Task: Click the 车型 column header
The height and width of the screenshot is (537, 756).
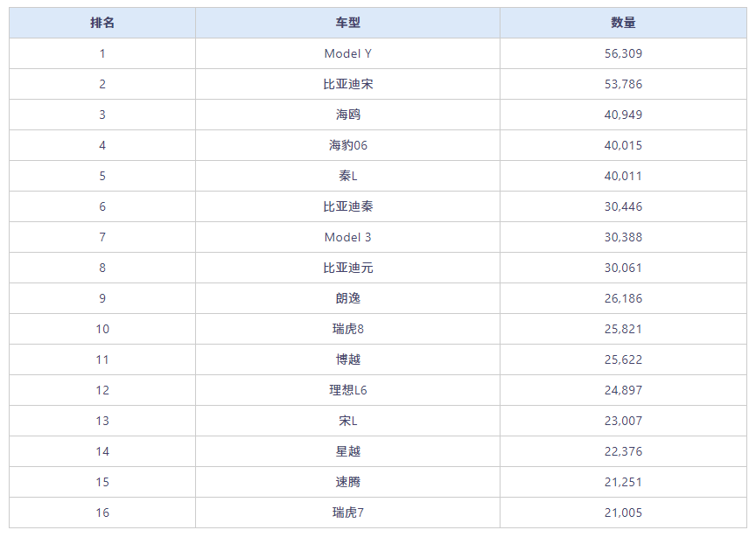Action: (x=347, y=23)
